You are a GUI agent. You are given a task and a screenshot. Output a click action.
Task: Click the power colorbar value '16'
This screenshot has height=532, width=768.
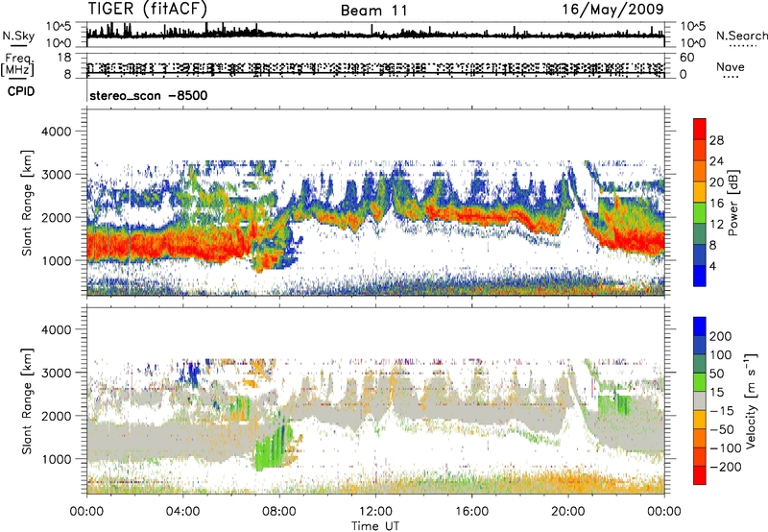716,204
